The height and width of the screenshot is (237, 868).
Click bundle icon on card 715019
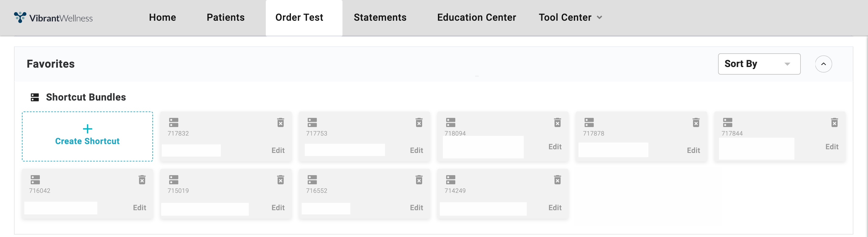174,180
